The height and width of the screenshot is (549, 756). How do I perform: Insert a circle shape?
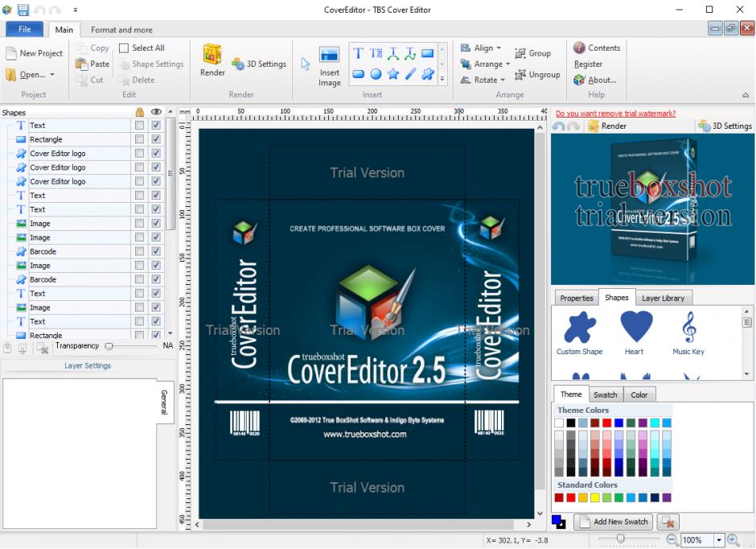[x=376, y=74]
